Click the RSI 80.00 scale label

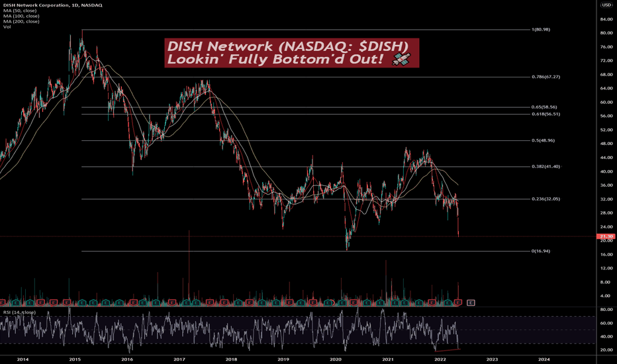click(606, 310)
